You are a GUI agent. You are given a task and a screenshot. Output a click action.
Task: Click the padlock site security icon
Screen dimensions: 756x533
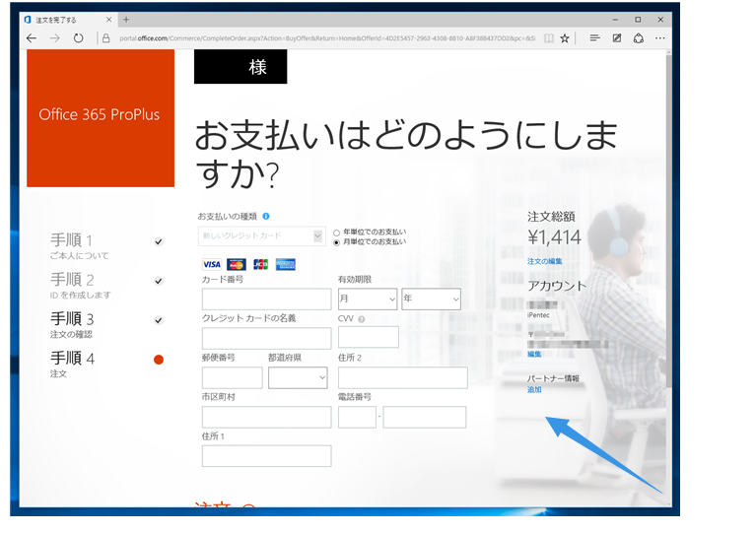pyautogui.click(x=106, y=38)
